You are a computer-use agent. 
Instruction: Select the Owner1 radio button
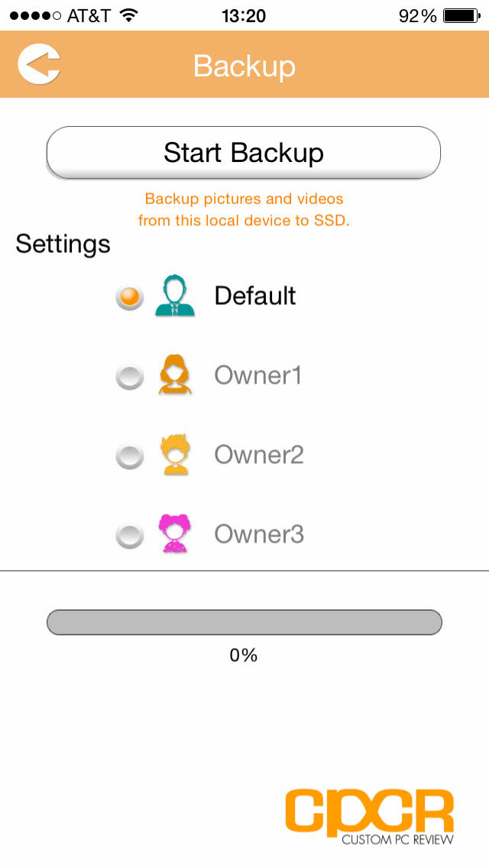tap(130, 377)
